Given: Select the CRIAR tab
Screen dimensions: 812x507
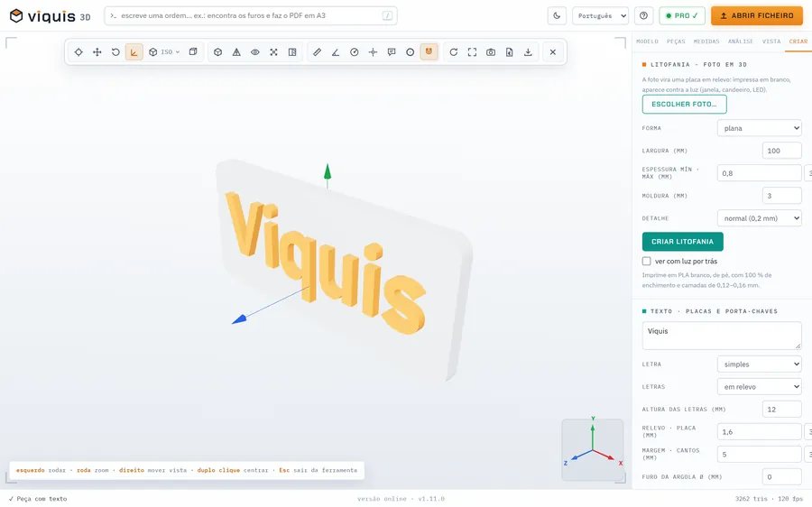Looking at the screenshot, I should pyautogui.click(x=798, y=41).
